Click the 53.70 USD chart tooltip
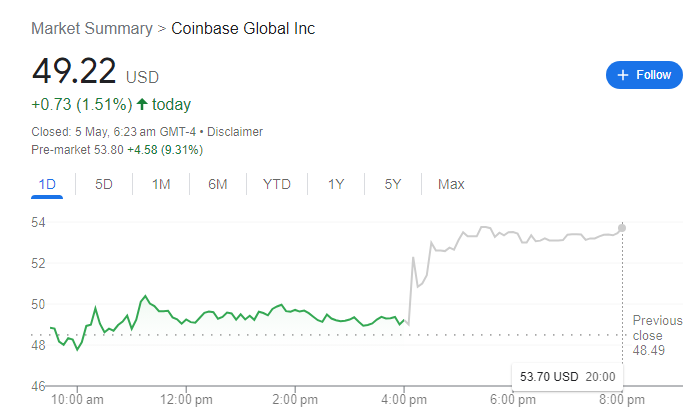 569,376
